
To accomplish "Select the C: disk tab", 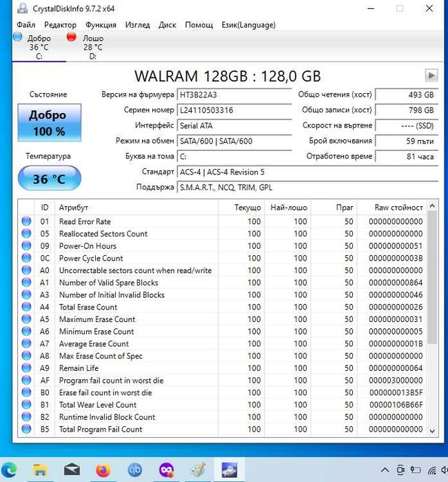I will click(39, 47).
